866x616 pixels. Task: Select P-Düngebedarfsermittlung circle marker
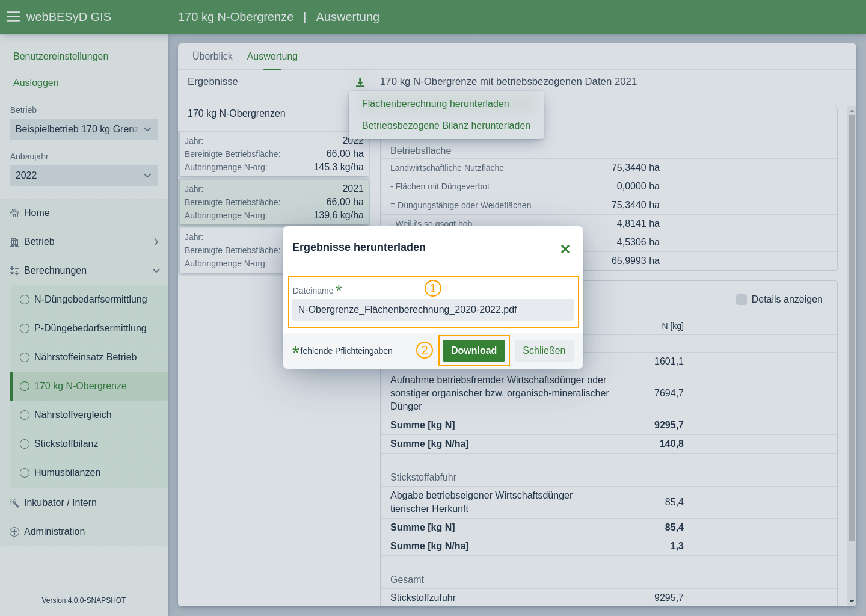pos(25,328)
